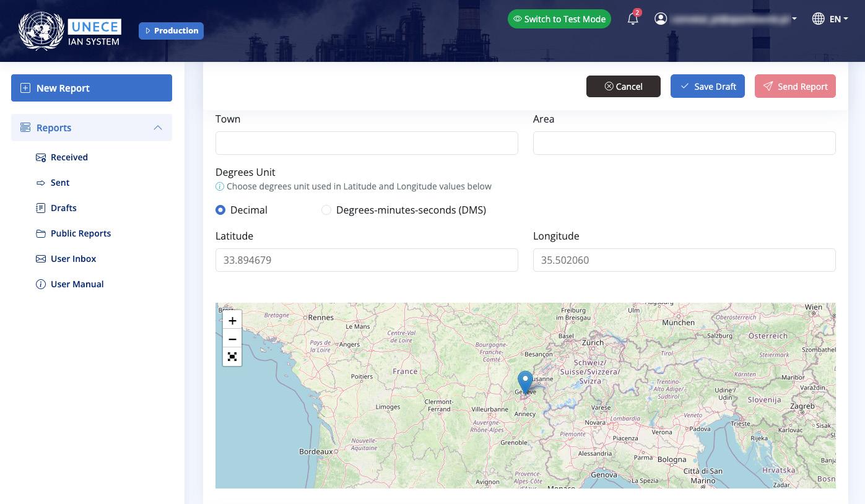Image resolution: width=865 pixels, height=504 pixels.
Task: Click the User Manual info icon
Action: tap(41, 284)
